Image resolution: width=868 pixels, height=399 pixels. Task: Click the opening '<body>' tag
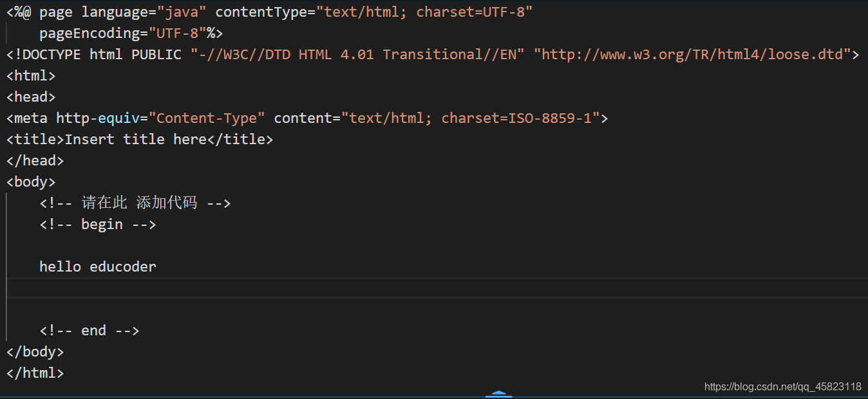pyautogui.click(x=31, y=181)
